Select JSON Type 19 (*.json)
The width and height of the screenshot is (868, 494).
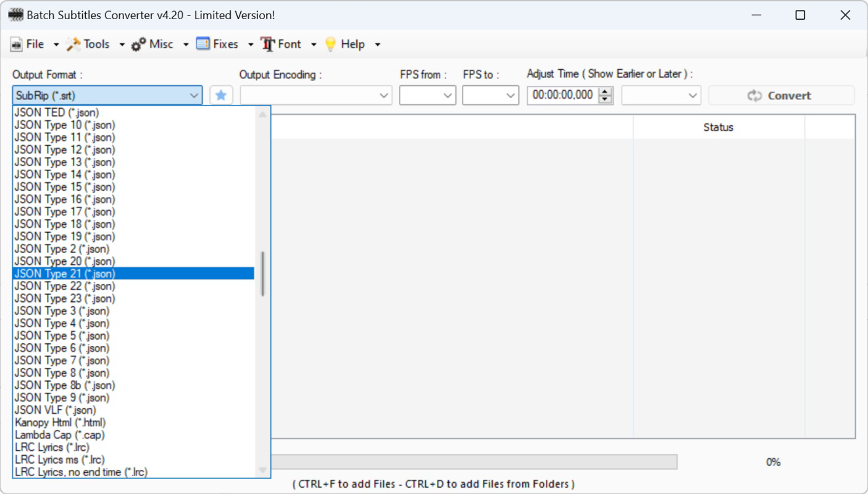click(x=133, y=236)
